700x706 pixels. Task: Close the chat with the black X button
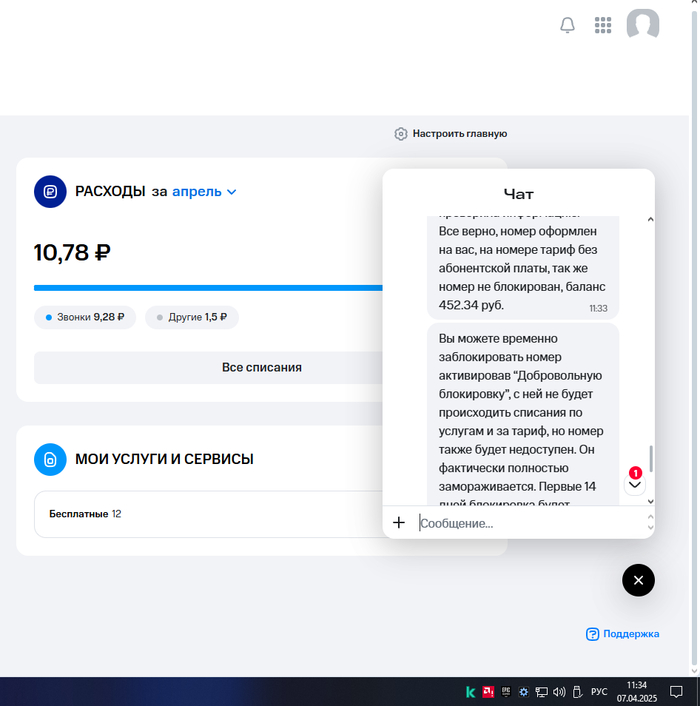click(x=638, y=580)
